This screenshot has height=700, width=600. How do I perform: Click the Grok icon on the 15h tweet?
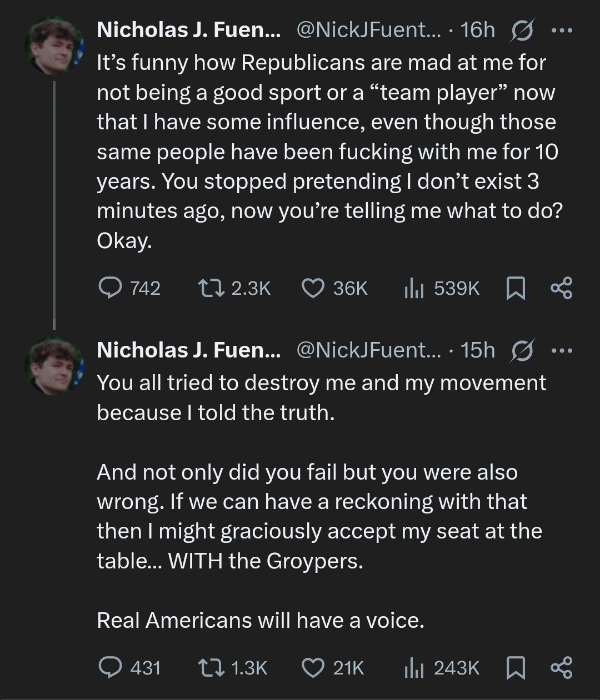coord(521,351)
